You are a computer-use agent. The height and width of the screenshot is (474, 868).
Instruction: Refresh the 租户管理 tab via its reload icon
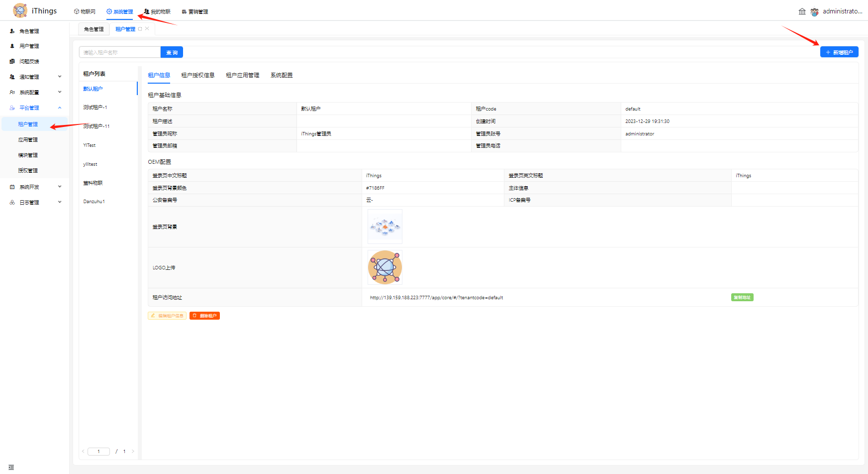pos(140,29)
